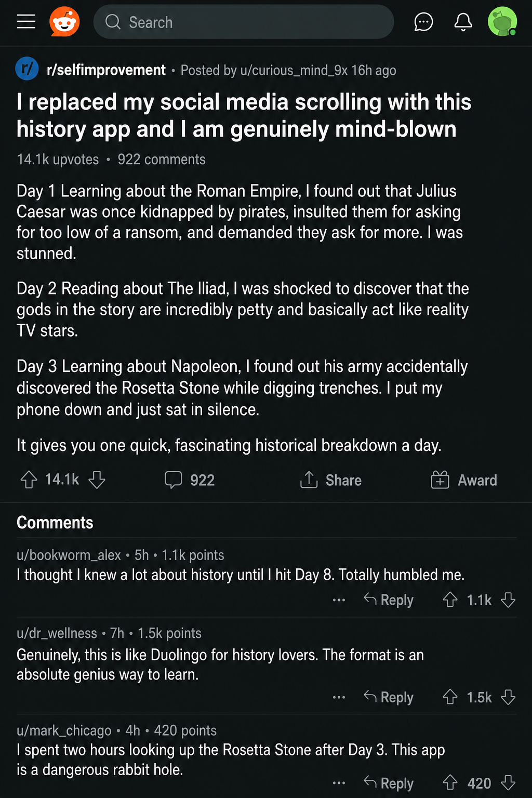Downvote dr_wellness's comment
The height and width of the screenshot is (798, 532).
coord(508,697)
